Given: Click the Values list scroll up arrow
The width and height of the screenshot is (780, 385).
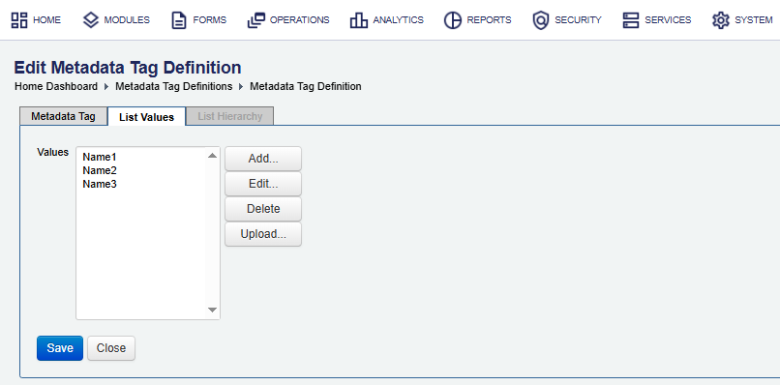Looking at the screenshot, I should [212, 156].
